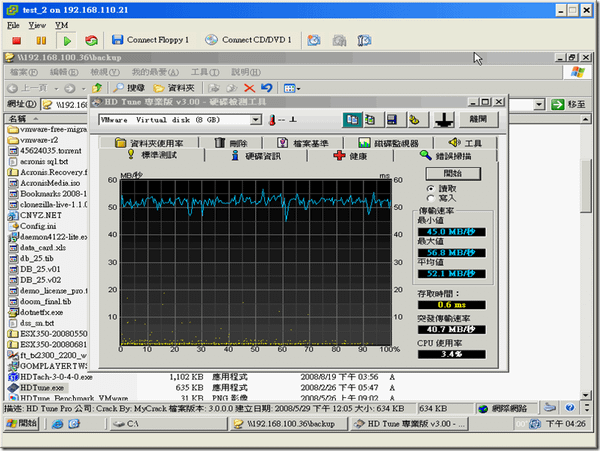Click the Explorer scroll up arrow

(586, 119)
